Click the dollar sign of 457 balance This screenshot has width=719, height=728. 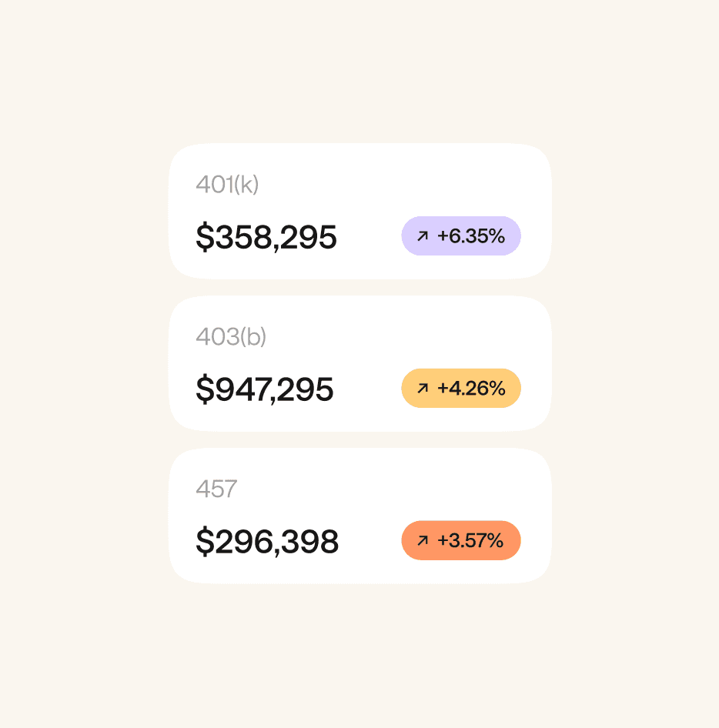[205, 542]
